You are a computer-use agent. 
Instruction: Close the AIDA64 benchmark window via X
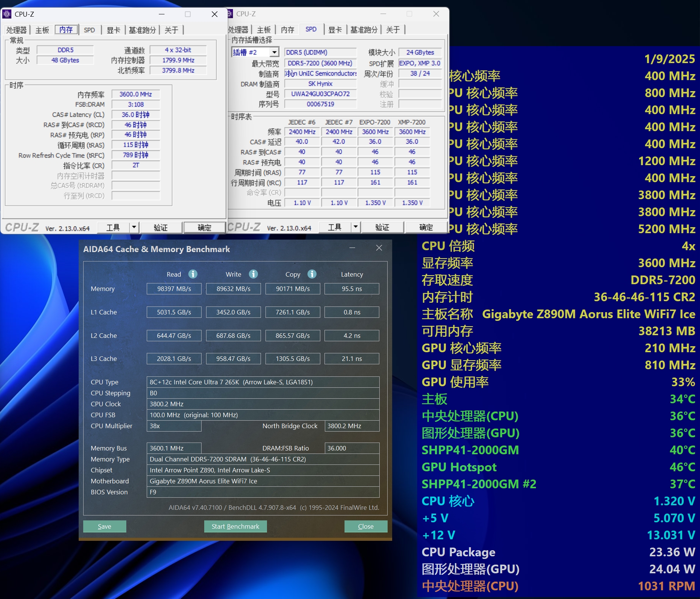pos(379,248)
